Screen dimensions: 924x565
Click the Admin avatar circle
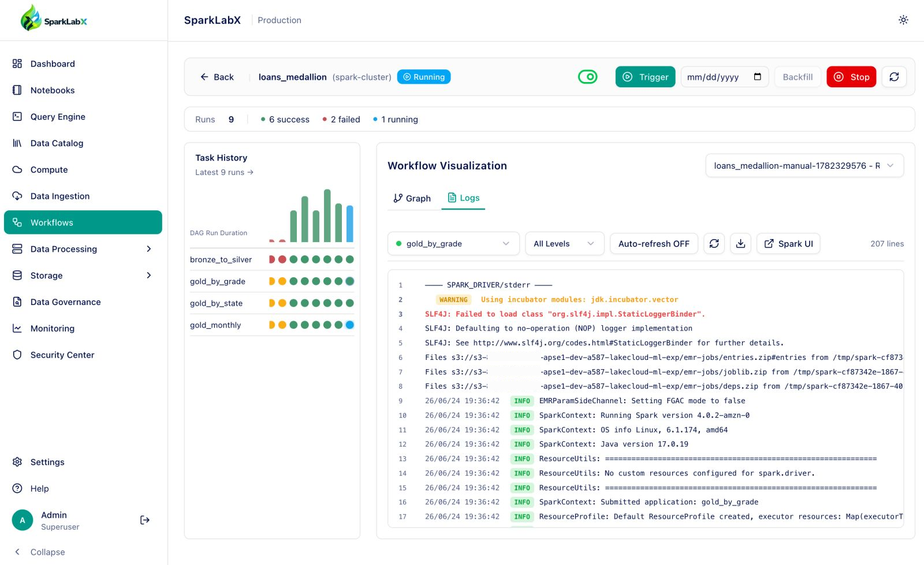click(23, 521)
